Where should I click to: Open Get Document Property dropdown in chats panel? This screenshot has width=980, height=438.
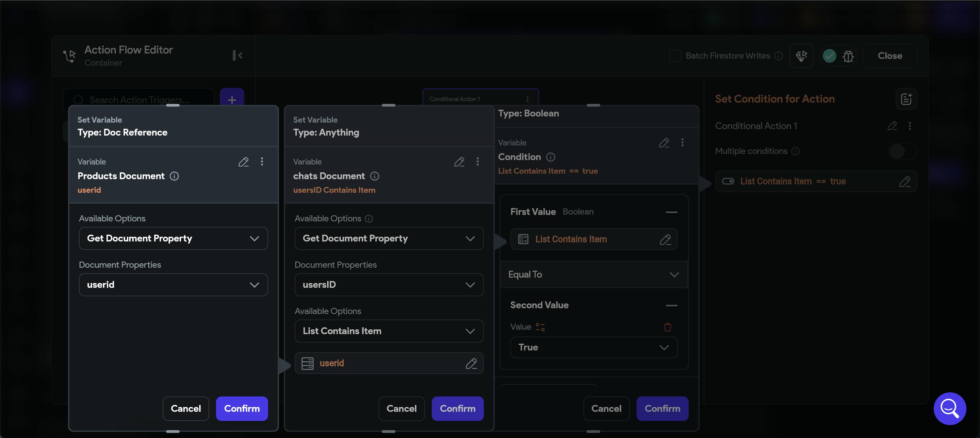[x=389, y=238]
